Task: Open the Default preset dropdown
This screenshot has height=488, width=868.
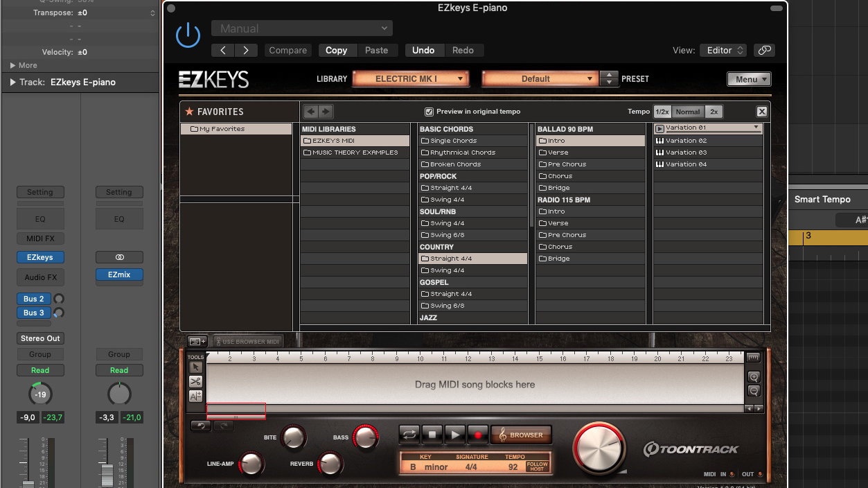Action: 540,79
